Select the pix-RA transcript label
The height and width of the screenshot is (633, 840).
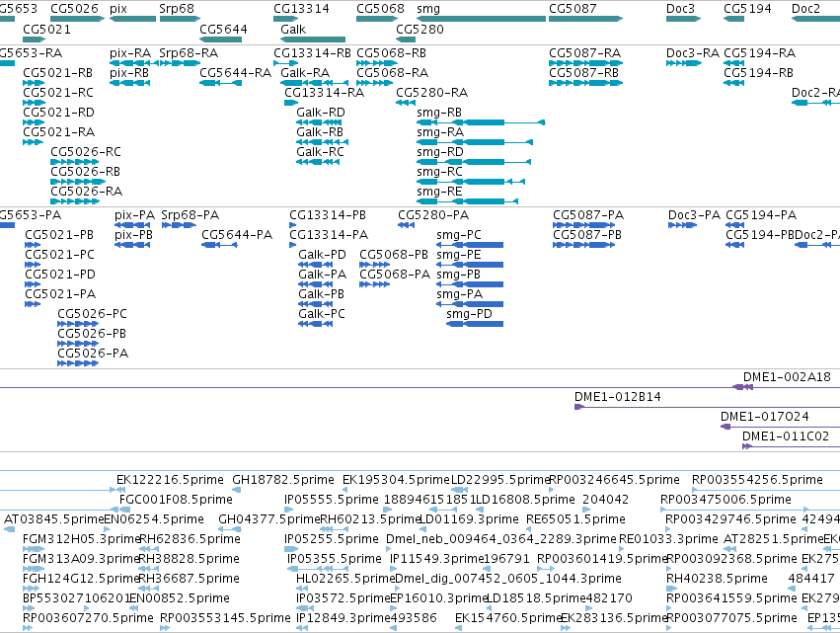pos(130,53)
